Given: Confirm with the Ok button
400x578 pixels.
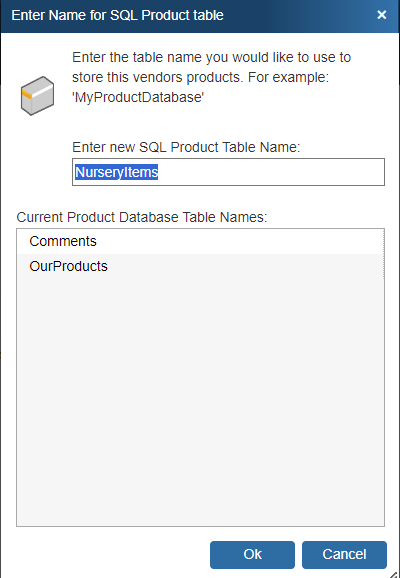Looking at the screenshot, I should point(252,554).
